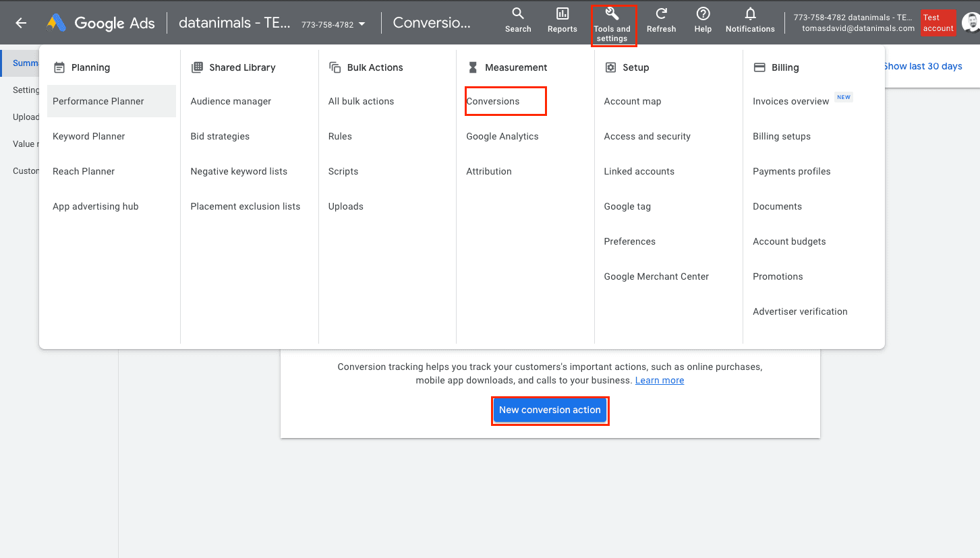Open the Search tool icon
980x558 pixels.
tap(518, 13)
